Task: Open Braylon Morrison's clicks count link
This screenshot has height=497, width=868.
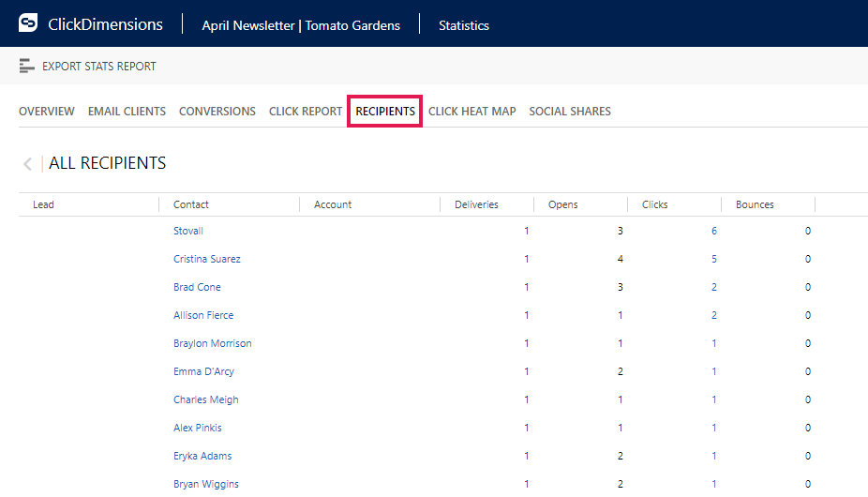Action: [x=714, y=343]
